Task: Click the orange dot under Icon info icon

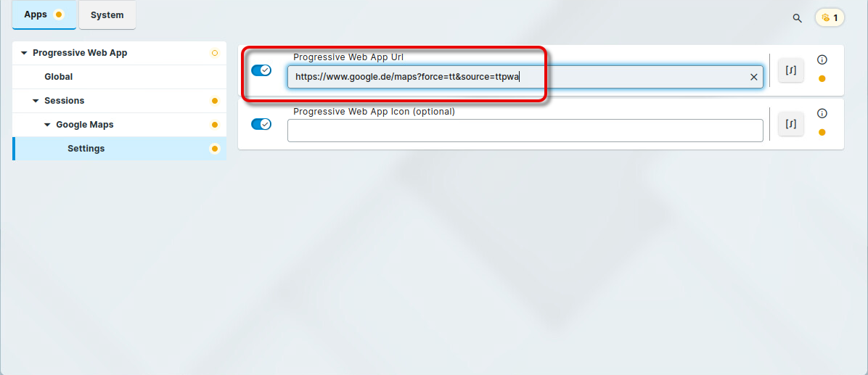Action: pos(822,132)
